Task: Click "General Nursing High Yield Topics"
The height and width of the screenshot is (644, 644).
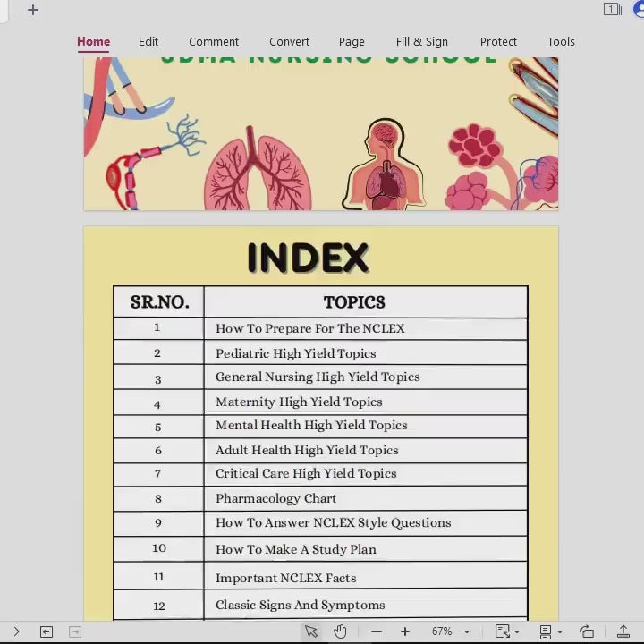Action: 318,377
